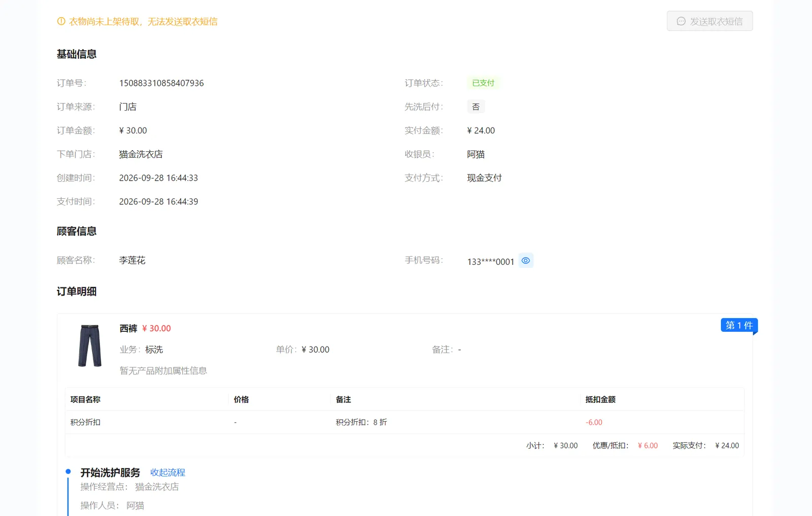Click the -6.00 deduction amount cell

(594, 422)
